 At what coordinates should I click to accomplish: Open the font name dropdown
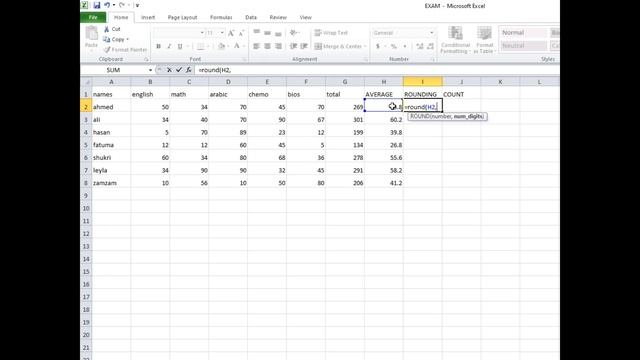pyautogui.click(x=202, y=33)
